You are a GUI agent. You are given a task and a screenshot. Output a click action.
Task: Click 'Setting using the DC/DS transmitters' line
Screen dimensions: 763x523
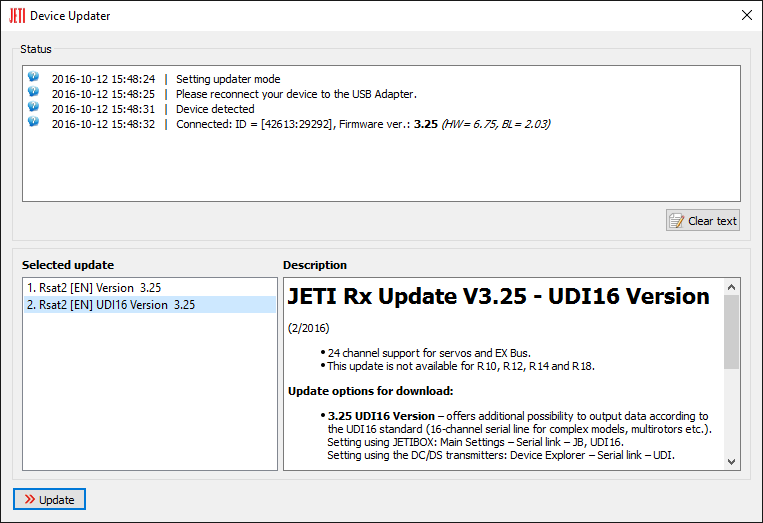(501, 455)
